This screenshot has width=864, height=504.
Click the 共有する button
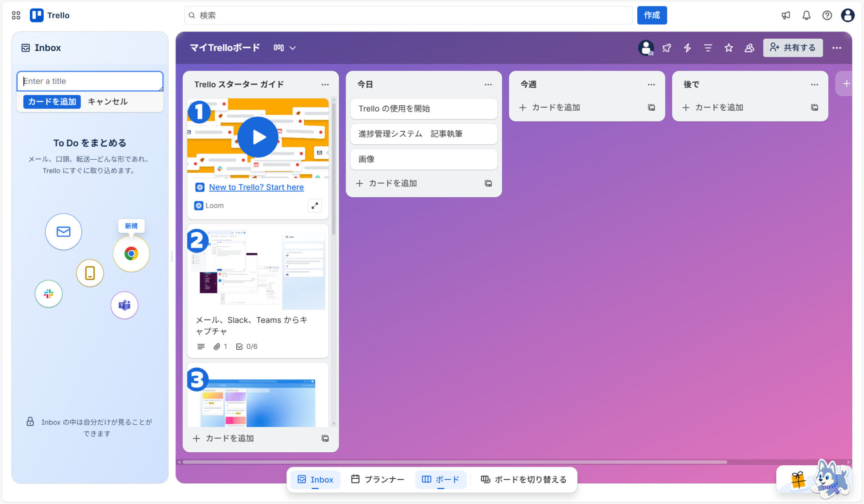point(793,47)
